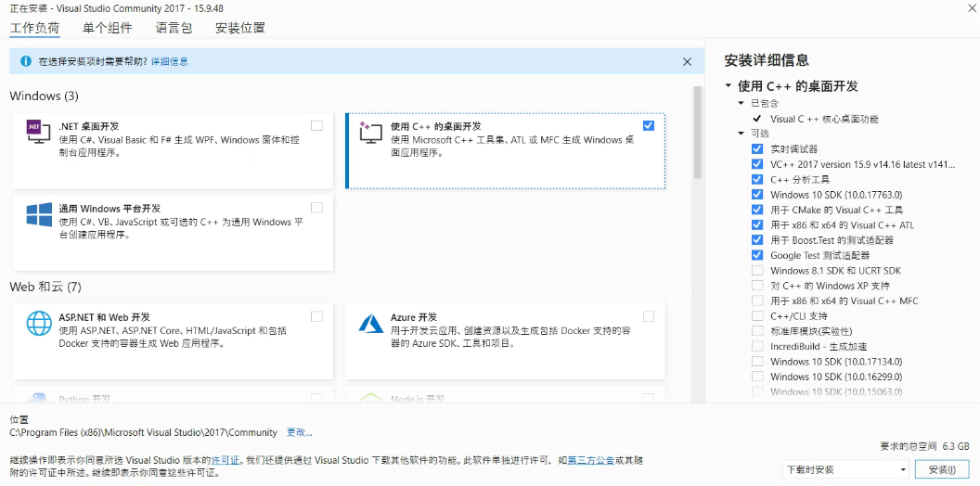This screenshot has width=980, height=486.
Task: Uncheck Google Test 测试适配器
Action: tap(757, 255)
